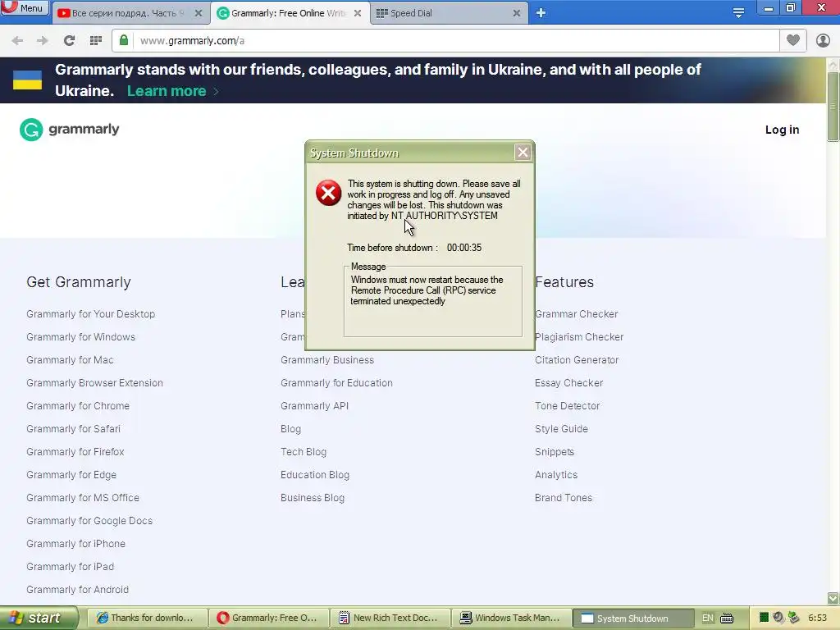840x630 pixels.
Task: Open the user account icon
Action: coord(823,41)
